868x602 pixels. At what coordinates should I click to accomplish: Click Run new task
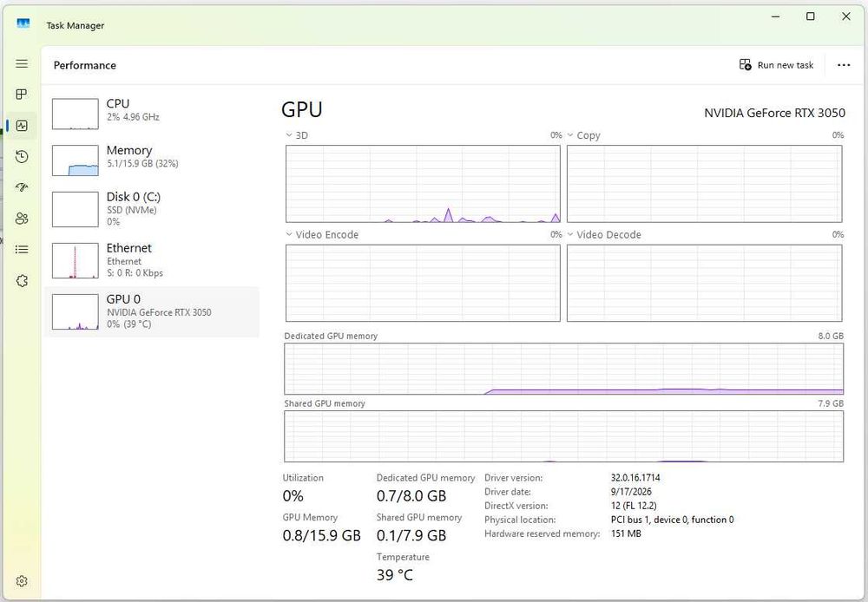pos(776,65)
